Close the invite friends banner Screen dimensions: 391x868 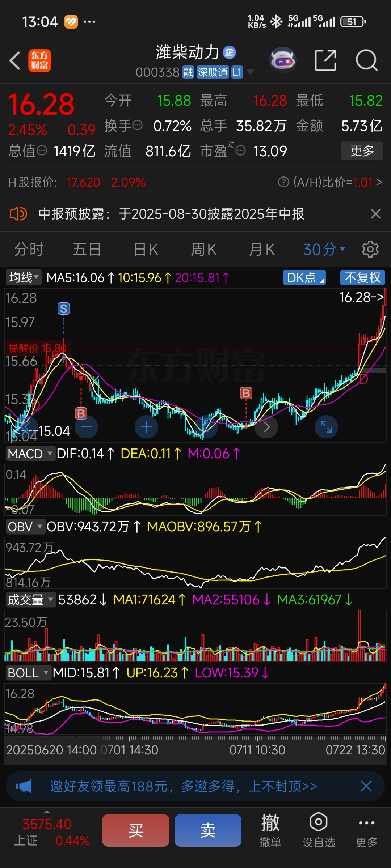point(366,786)
